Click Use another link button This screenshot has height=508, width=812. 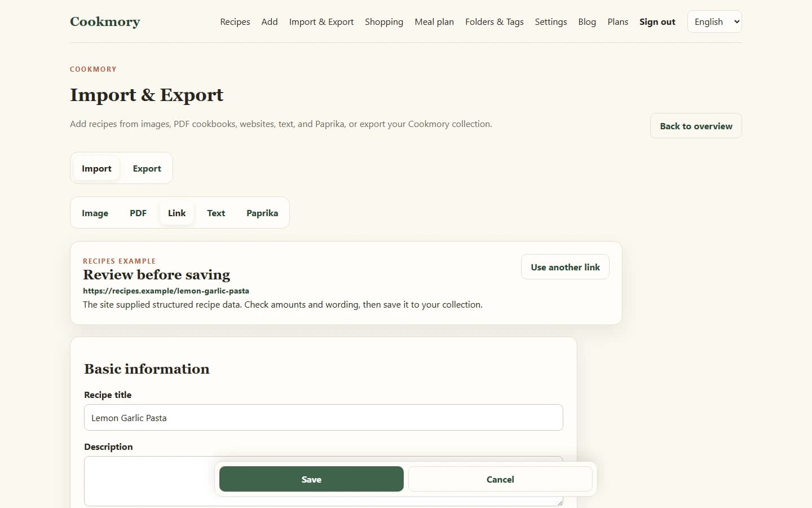(565, 267)
